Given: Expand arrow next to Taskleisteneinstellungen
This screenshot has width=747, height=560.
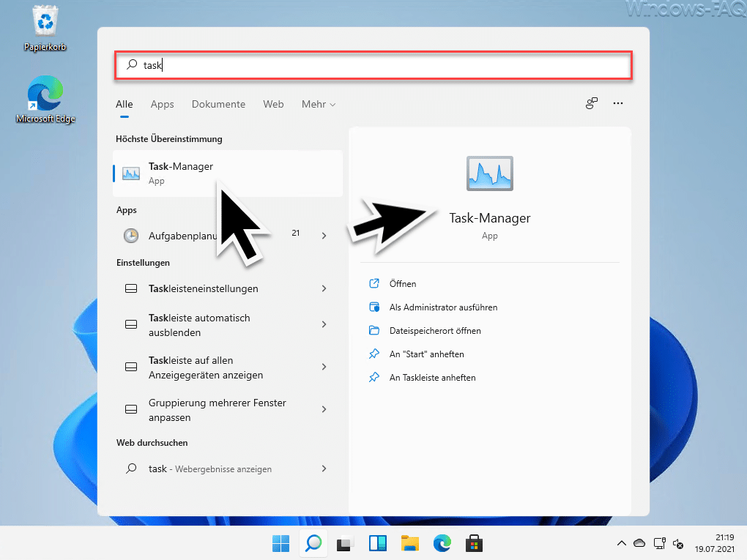Looking at the screenshot, I should click(324, 288).
